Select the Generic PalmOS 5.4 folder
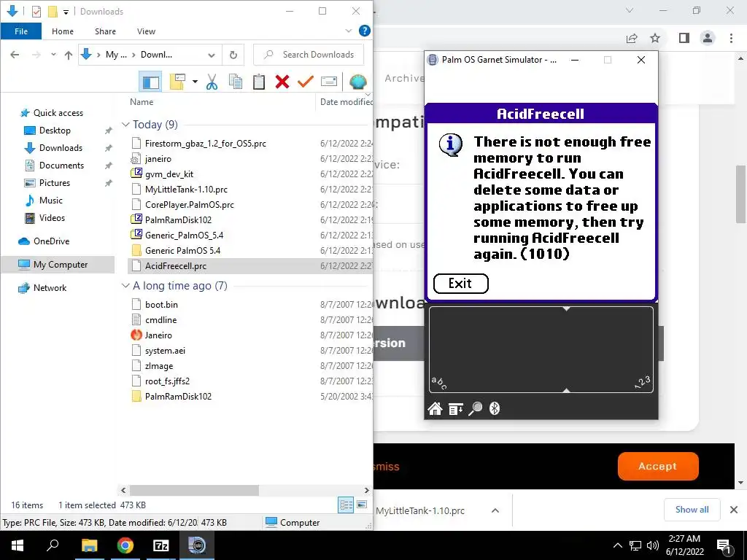Viewport: 747px width, 560px height. (x=182, y=251)
